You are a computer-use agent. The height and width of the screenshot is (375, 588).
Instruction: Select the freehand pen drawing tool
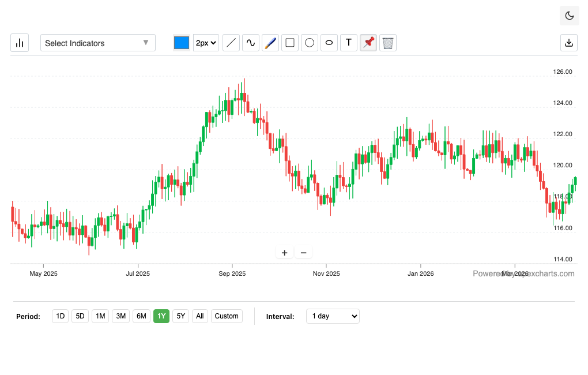(270, 43)
